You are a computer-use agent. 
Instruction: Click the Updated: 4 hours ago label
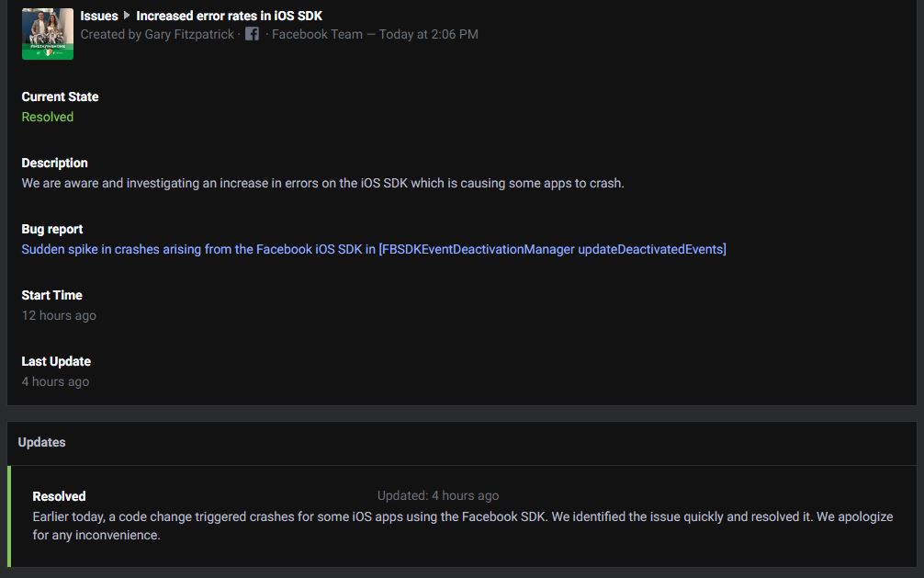[438, 495]
